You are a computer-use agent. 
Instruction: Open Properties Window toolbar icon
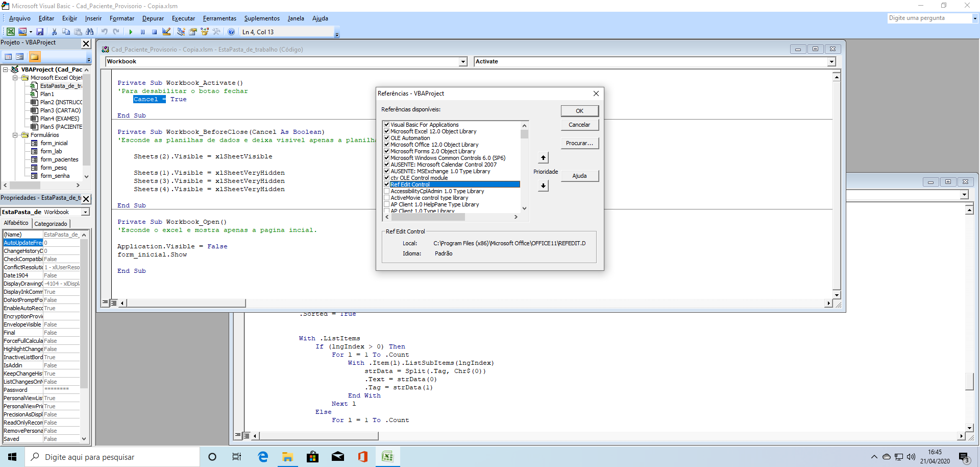click(x=192, y=32)
